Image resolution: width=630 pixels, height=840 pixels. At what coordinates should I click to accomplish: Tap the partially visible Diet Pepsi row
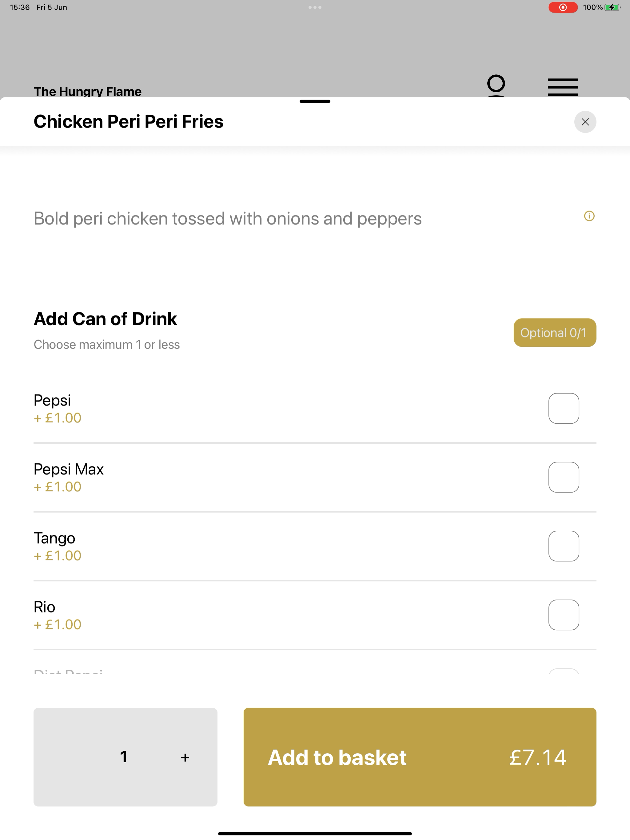(x=315, y=670)
